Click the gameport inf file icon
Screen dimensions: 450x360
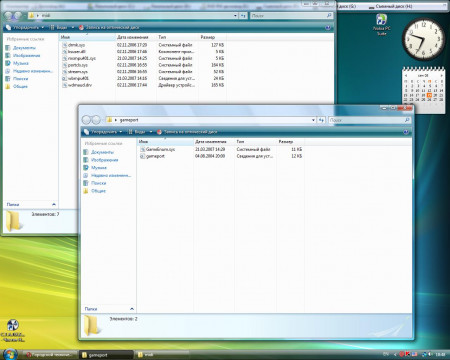tap(142, 156)
